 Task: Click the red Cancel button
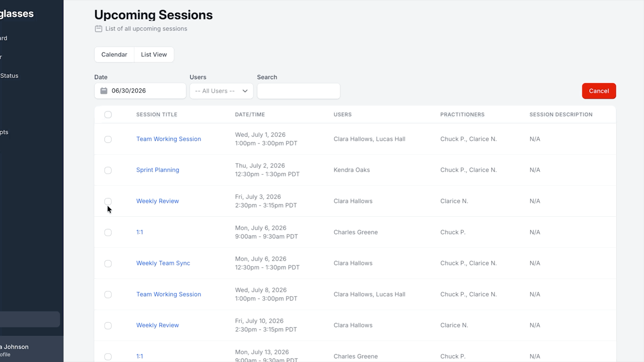[x=599, y=91]
